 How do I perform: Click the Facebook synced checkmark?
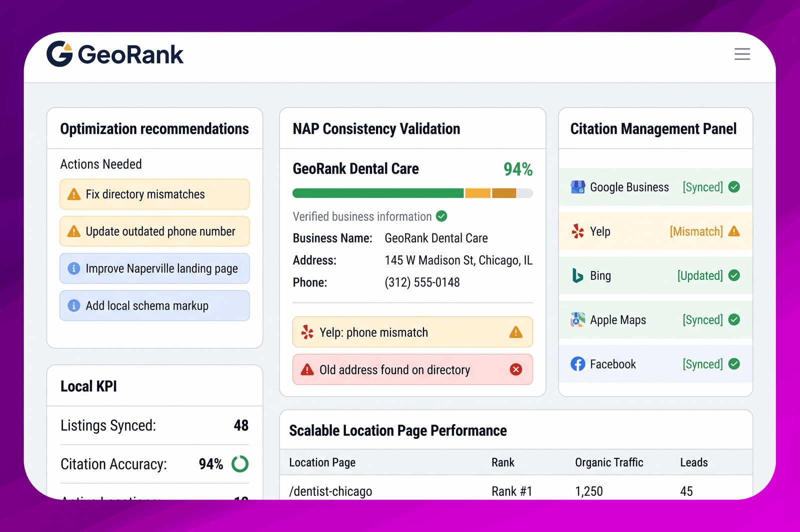tap(734, 364)
